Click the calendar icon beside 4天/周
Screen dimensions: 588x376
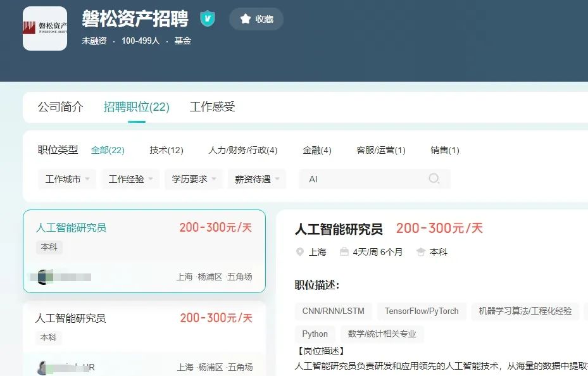[344, 252]
